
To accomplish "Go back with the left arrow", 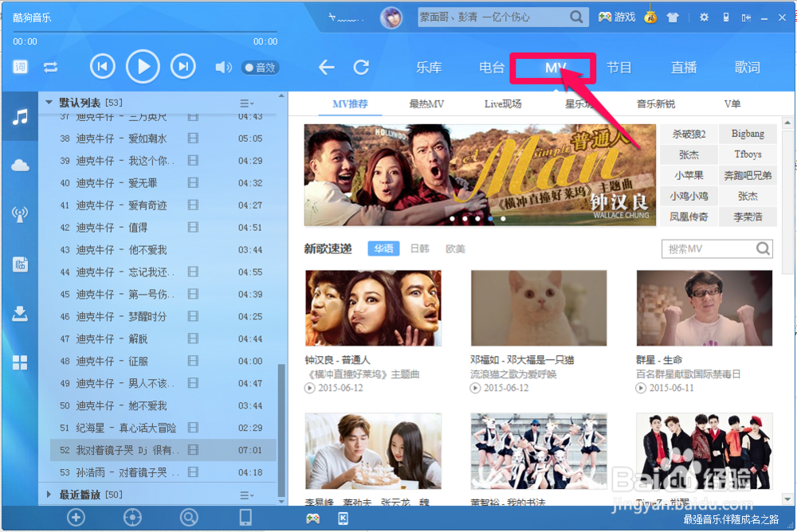I will pyautogui.click(x=326, y=67).
